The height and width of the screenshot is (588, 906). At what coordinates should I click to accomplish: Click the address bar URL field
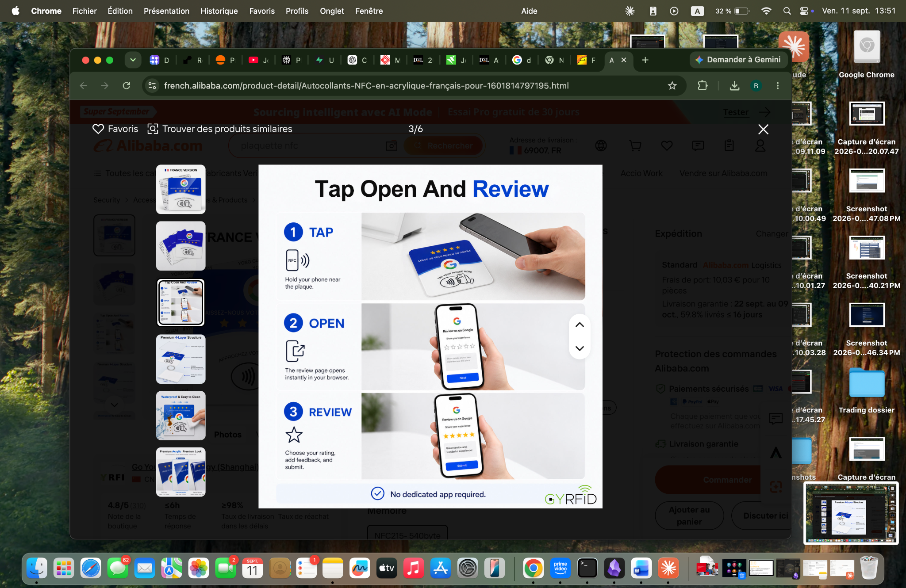pos(366,86)
